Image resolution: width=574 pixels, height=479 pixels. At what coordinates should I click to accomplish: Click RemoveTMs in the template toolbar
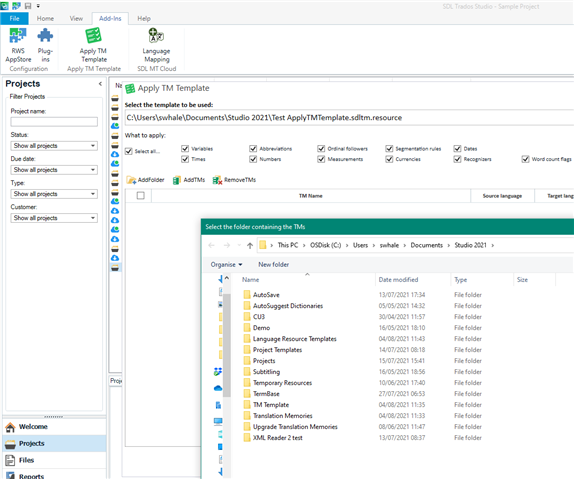pyautogui.click(x=234, y=180)
